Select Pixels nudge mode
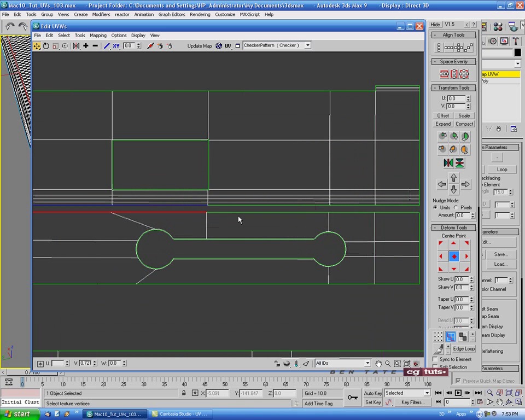The height and width of the screenshot is (420, 525). (x=456, y=208)
